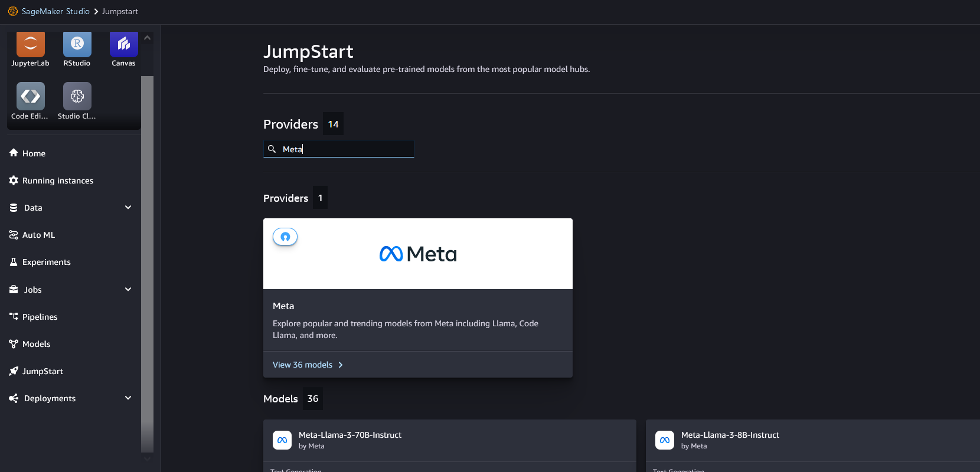Screen dimensions: 980x472
Task: Click the Meta provider card title
Action: (x=283, y=306)
